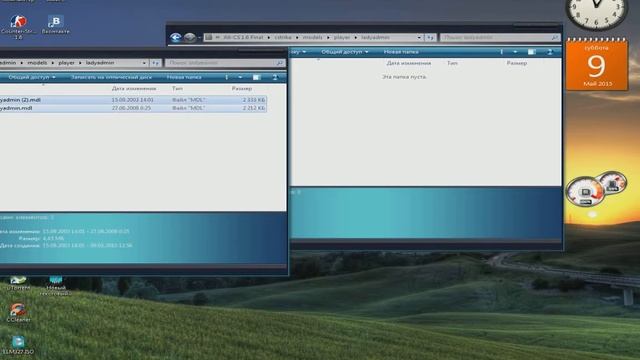Sort by Тип column in rear window
This screenshot has width=640, height=360.
click(x=452, y=63)
